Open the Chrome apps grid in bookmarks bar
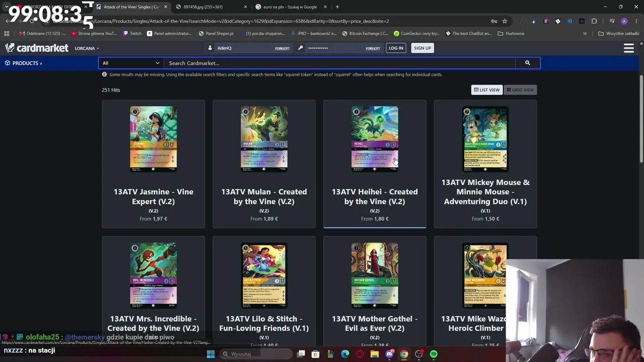 pos(7,34)
